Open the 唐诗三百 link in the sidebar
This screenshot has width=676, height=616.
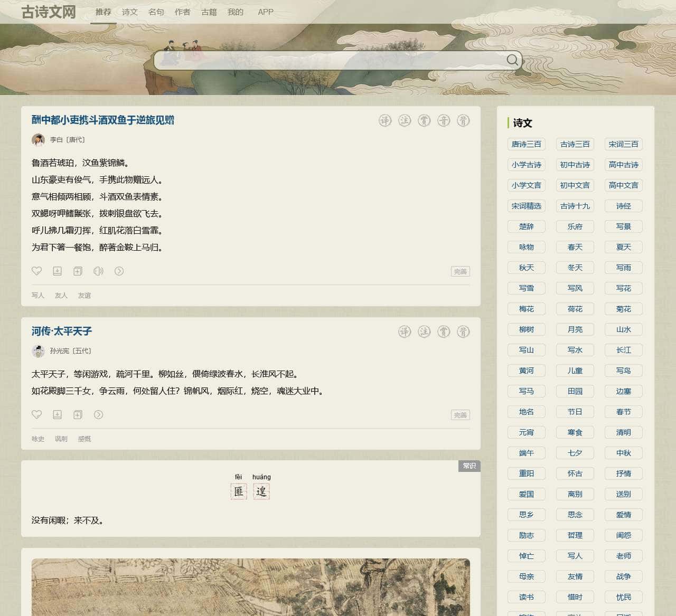click(x=526, y=144)
